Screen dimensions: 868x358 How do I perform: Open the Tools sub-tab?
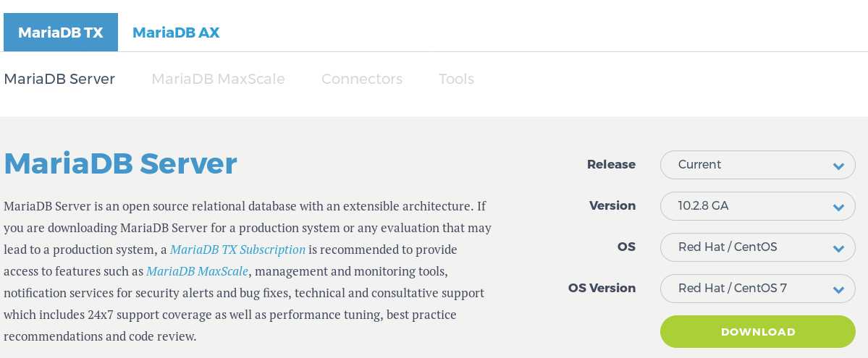tap(456, 79)
